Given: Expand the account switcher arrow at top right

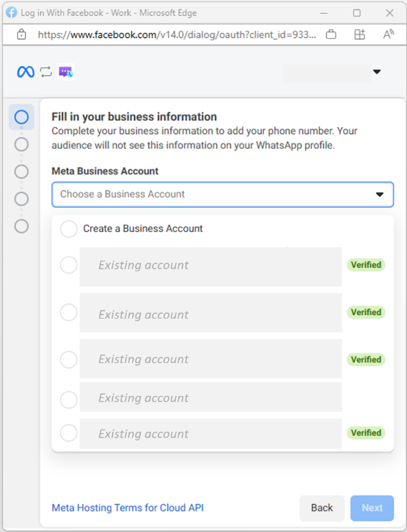Looking at the screenshot, I should (376, 72).
